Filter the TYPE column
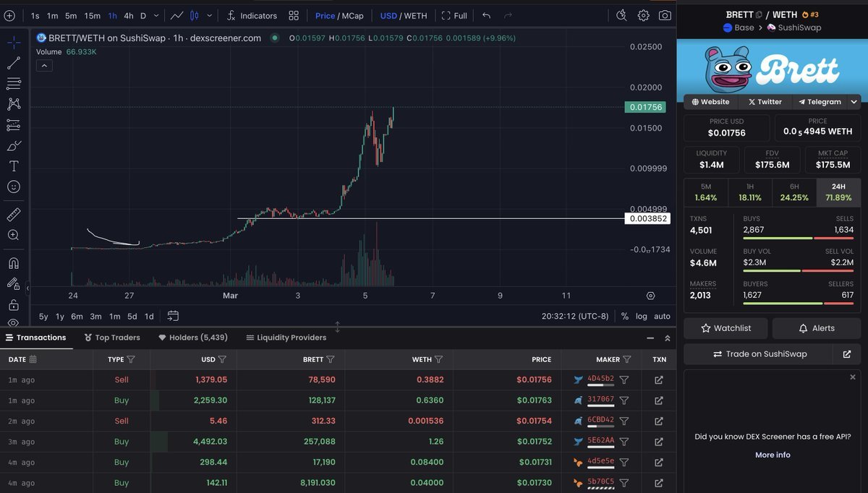This screenshot has width=868, height=493. click(131, 359)
